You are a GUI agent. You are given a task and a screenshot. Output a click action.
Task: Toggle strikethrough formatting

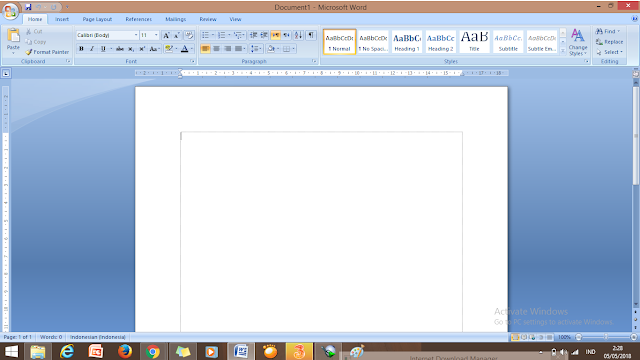tap(120, 49)
